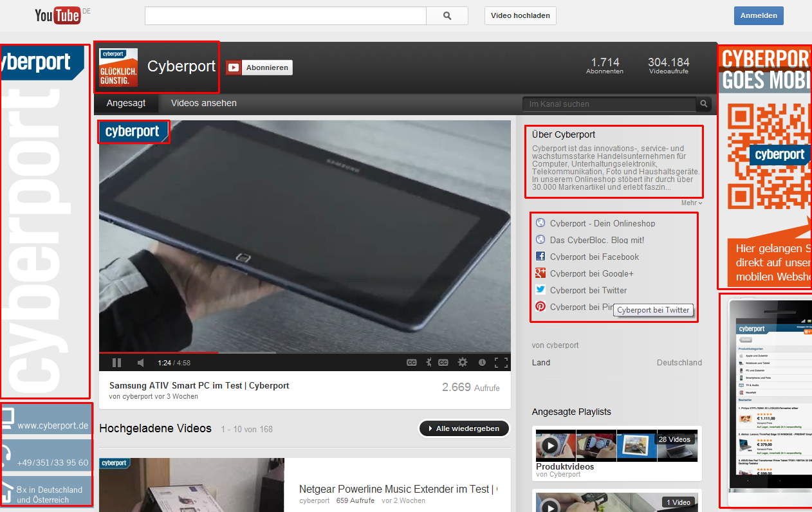Click the 1.714 Abonnenten counter
The height and width of the screenshot is (512, 812).
coord(605,66)
